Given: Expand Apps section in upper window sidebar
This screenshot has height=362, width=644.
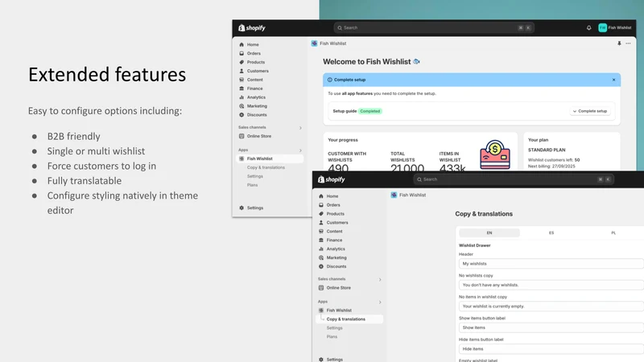Looking at the screenshot, I should point(300,150).
